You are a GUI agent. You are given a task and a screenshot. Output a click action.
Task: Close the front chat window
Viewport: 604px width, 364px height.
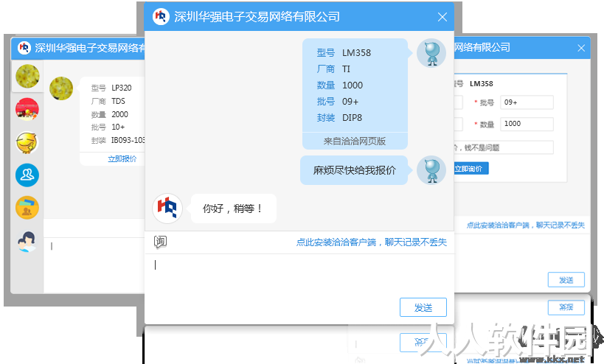tap(442, 17)
